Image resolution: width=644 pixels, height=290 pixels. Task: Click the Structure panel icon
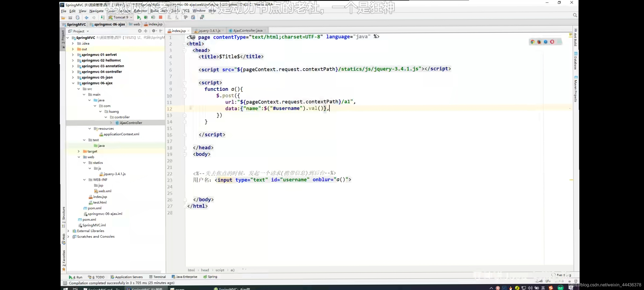pos(64,209)
